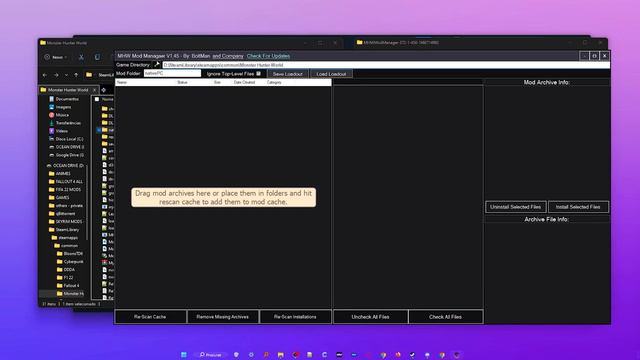Click the Install Selected Files button
Viewport: 640px width, 360px height.
(578, 207)
